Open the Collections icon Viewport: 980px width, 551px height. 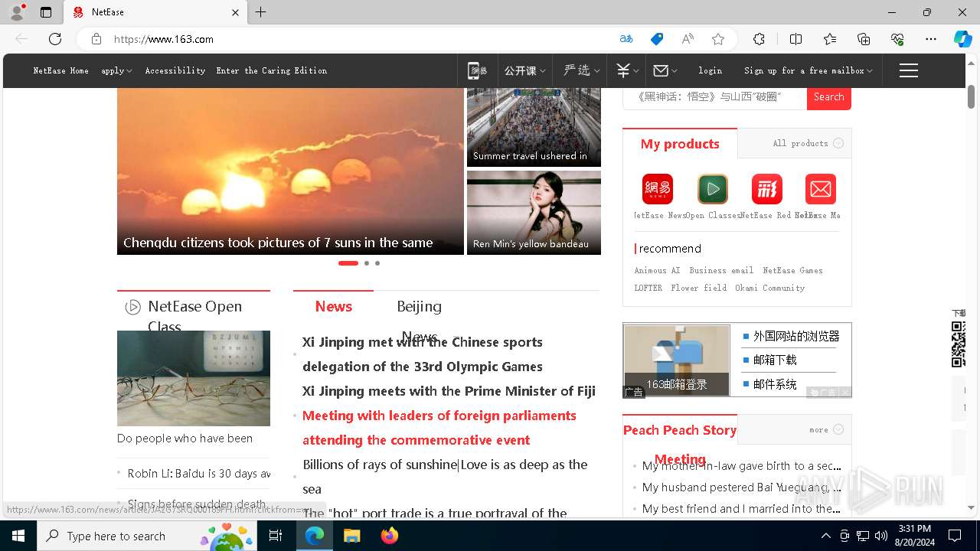coord(864,39)
